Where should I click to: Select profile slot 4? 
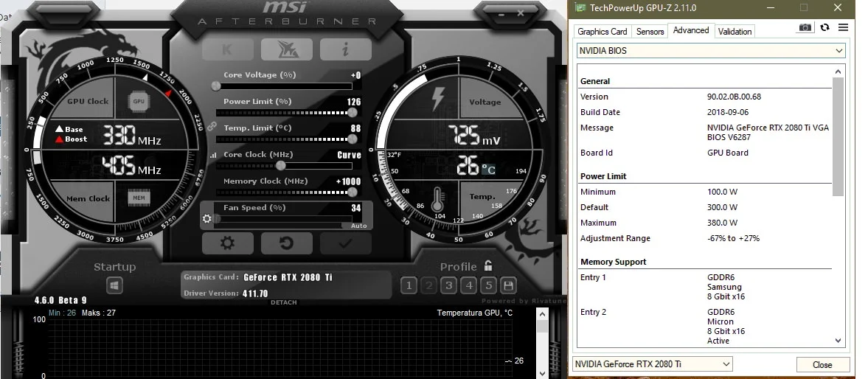tap(470, 285)
